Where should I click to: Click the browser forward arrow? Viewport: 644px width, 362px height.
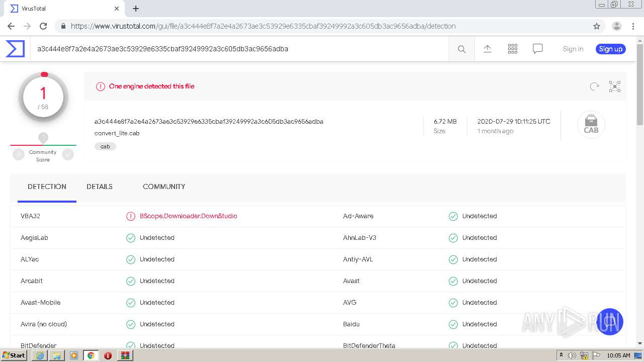[27, 26]
